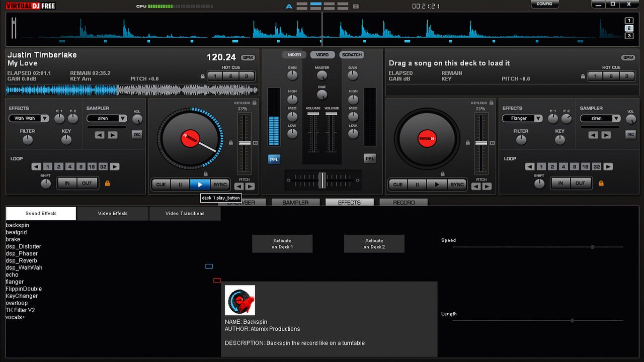Viewport: 644px width, 362px height.
Task: Toggle deck 2 keylock padlock
Action: pos(492,103)
